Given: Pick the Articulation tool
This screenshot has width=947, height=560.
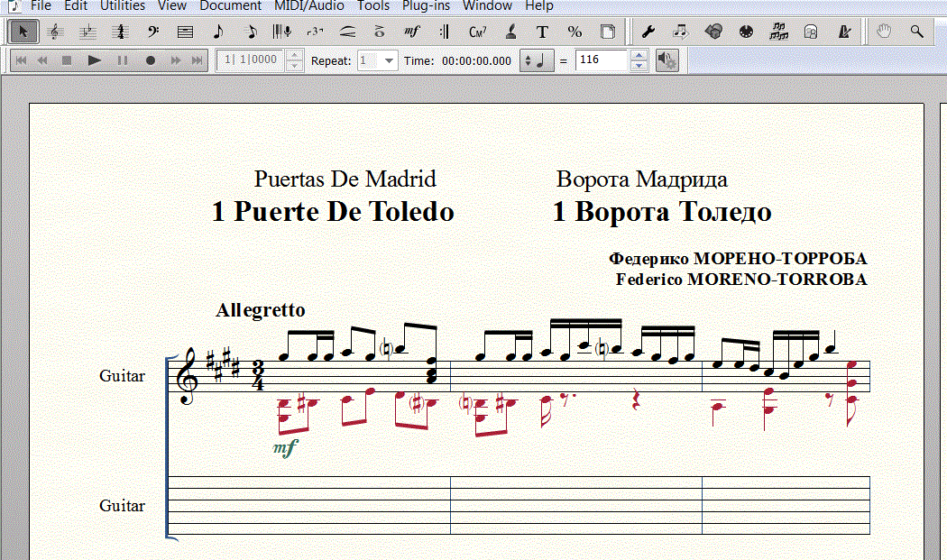Looking at the screenshot, I should point(380,32).
